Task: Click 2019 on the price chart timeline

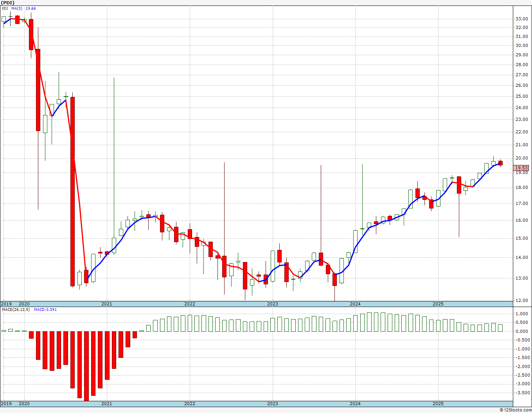Action: point(6,304)
